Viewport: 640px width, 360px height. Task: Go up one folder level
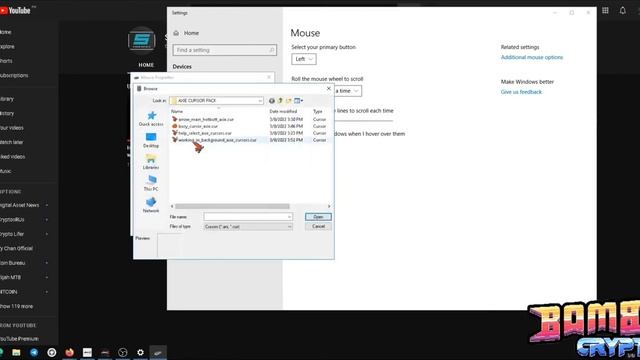280,100
